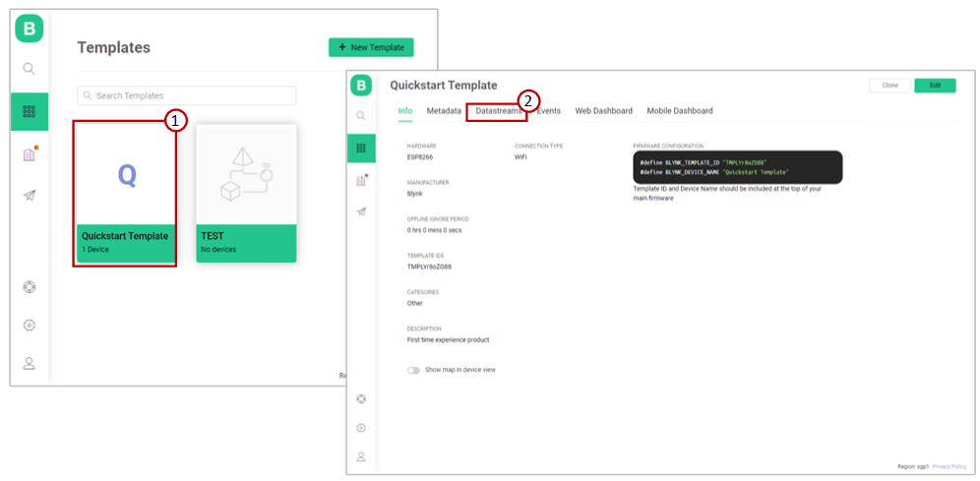The height and width of the screenshot is (481, 980).
Task: Select templates grid icon in Quickstart Template sidebar
Action: pyautogui.click(x=361, y=149)
